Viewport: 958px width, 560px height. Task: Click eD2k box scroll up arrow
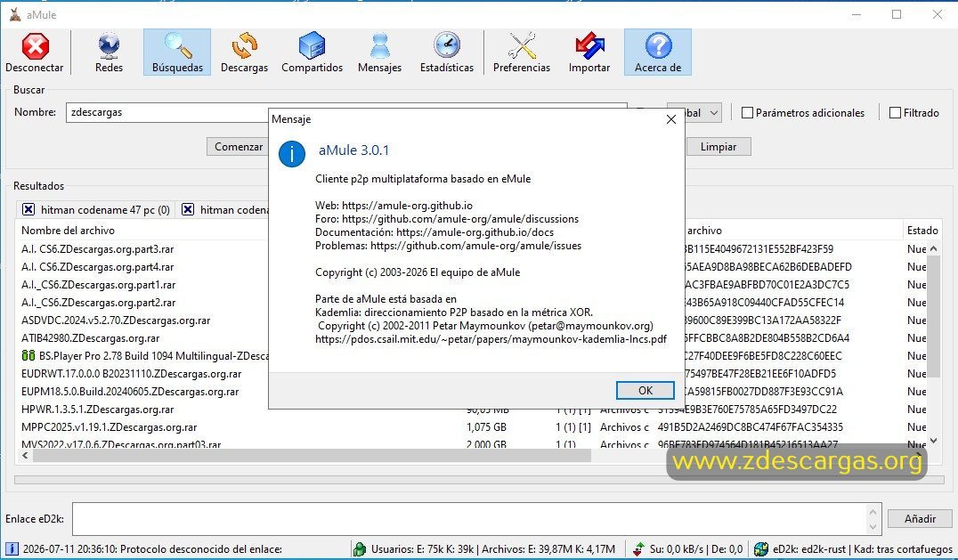coord(873,512)
